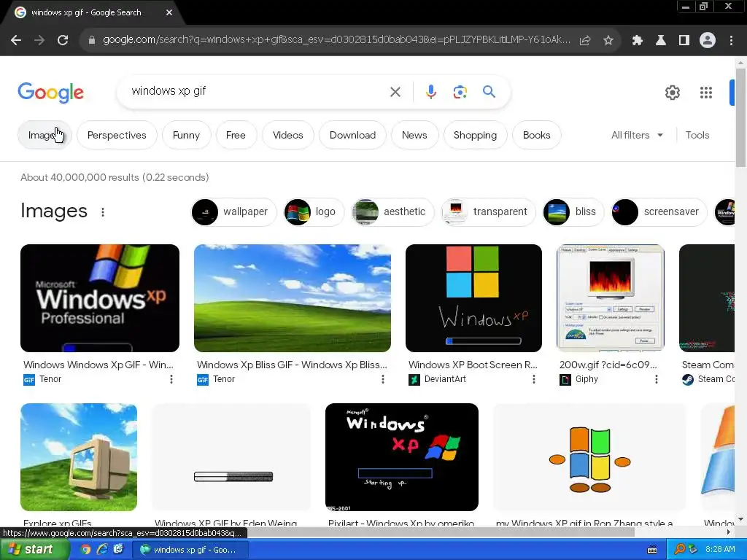Reload the current page

pyautogui.click(x=63, y=41)
